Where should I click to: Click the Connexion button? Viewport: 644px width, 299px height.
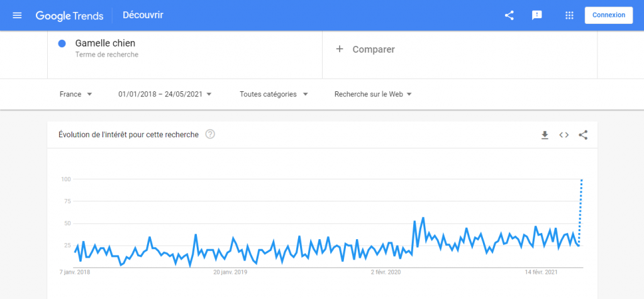tap(608, 15)
